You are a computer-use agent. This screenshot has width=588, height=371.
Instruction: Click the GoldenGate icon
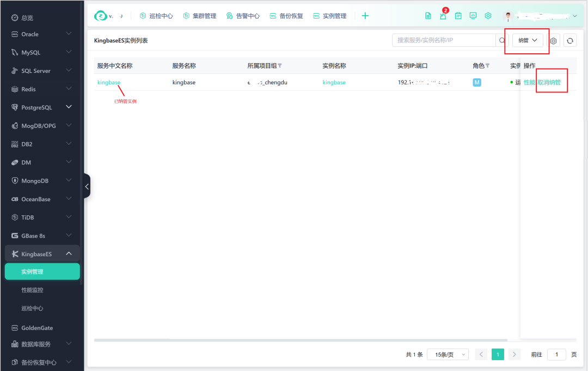click(15, 328)
